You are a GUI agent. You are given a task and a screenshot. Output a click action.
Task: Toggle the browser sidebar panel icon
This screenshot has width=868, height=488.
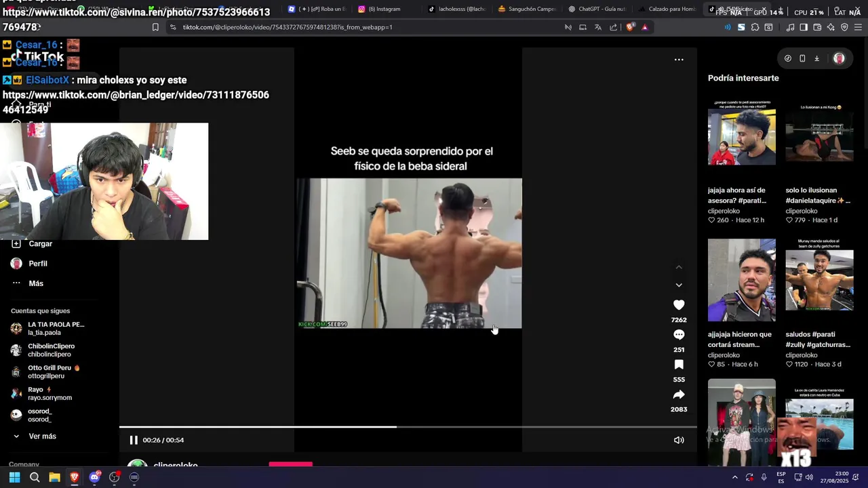[804, 27]
